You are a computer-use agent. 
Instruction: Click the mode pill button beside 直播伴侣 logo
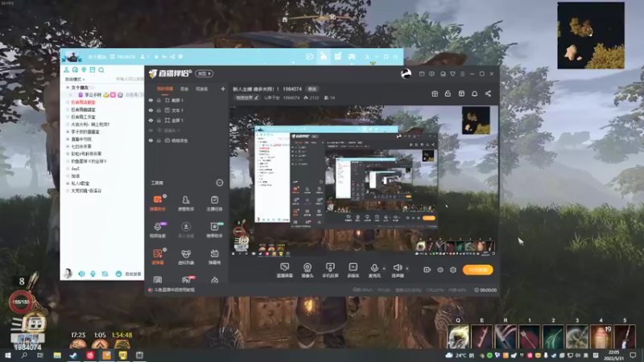204,74
